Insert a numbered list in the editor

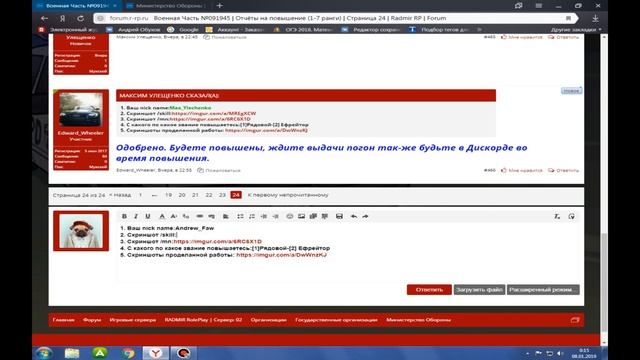(252, 216)
